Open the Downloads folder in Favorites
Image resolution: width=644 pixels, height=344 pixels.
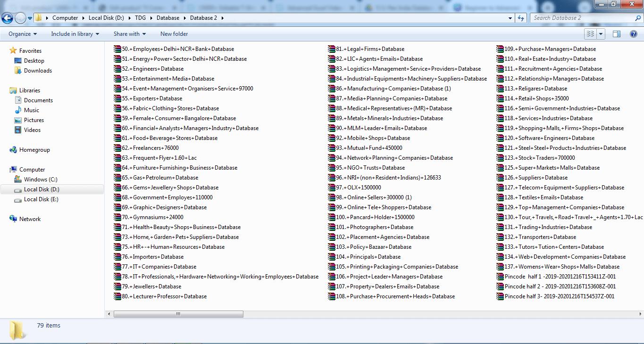point(38,71)
